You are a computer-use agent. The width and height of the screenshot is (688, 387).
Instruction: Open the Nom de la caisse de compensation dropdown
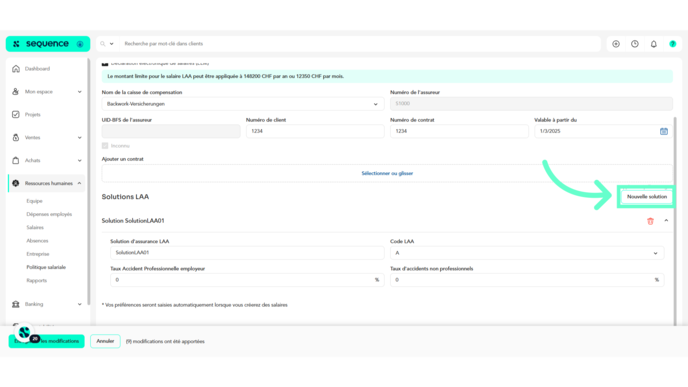coord(243,104)
